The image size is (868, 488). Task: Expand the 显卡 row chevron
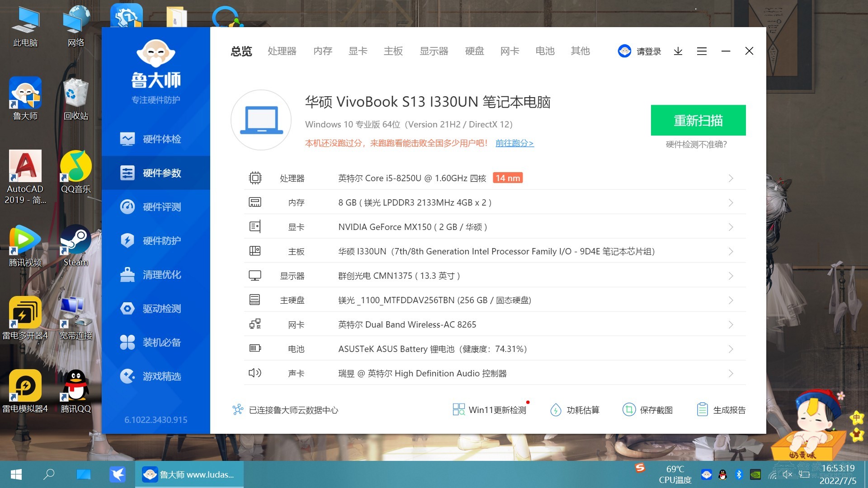(731, 227)
